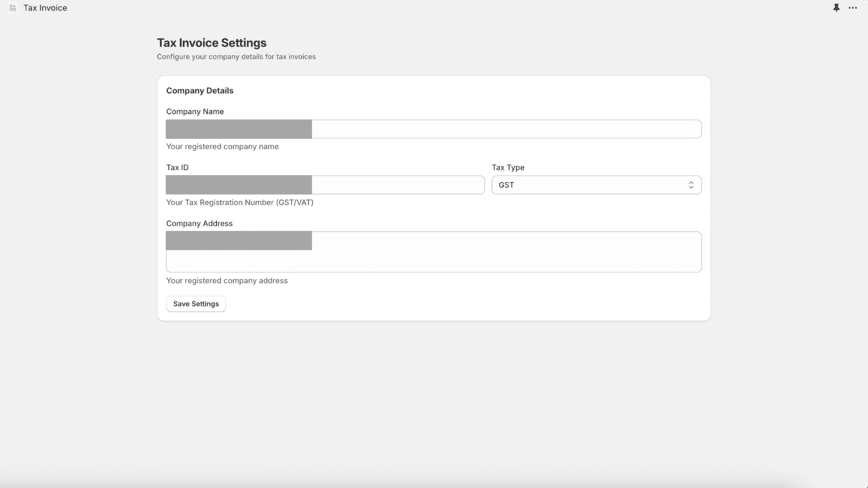Click the Company Name field label
The width and height of the screenshot is (868, 488).
[195, 112]
